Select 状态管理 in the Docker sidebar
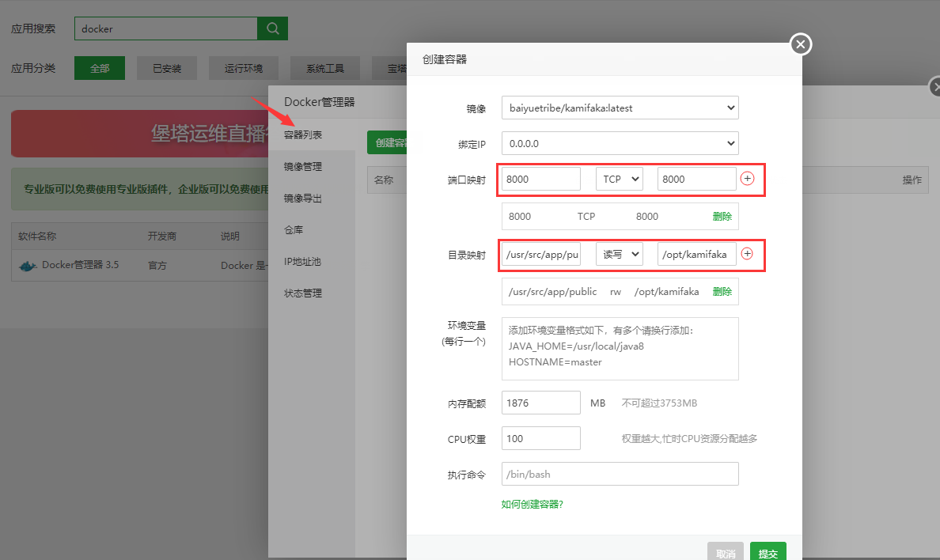The image size is (940, 560). pyautogui.click(x=301, y=293)
